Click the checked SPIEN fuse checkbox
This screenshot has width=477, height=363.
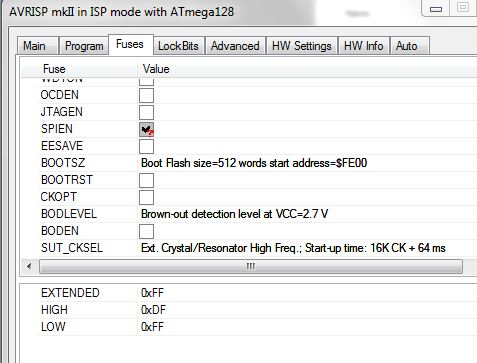[146, 129]
